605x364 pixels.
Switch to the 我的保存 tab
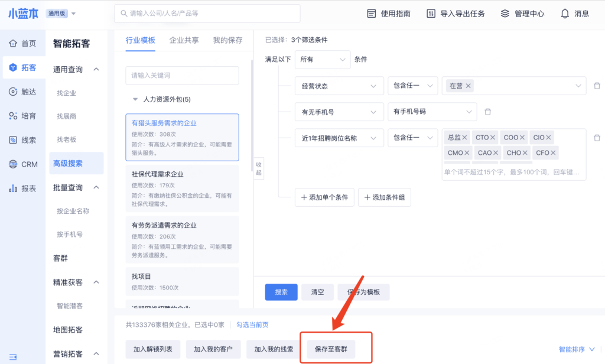[227, 40]
